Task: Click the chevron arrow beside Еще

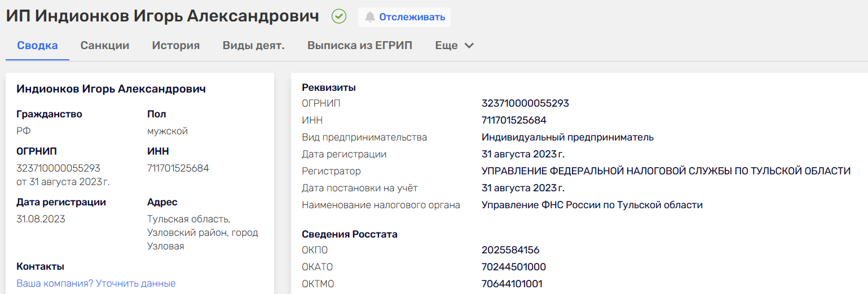Action: [469, 46]
